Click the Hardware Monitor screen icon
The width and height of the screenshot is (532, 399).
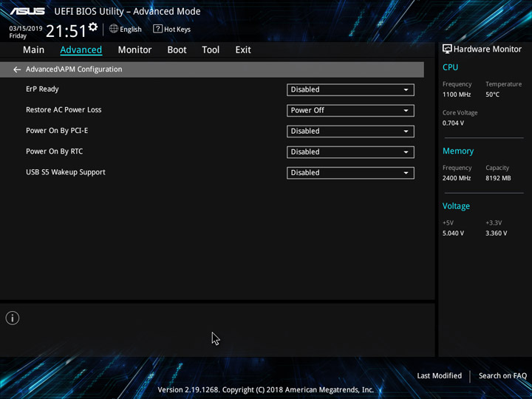(x=447, y=49)
